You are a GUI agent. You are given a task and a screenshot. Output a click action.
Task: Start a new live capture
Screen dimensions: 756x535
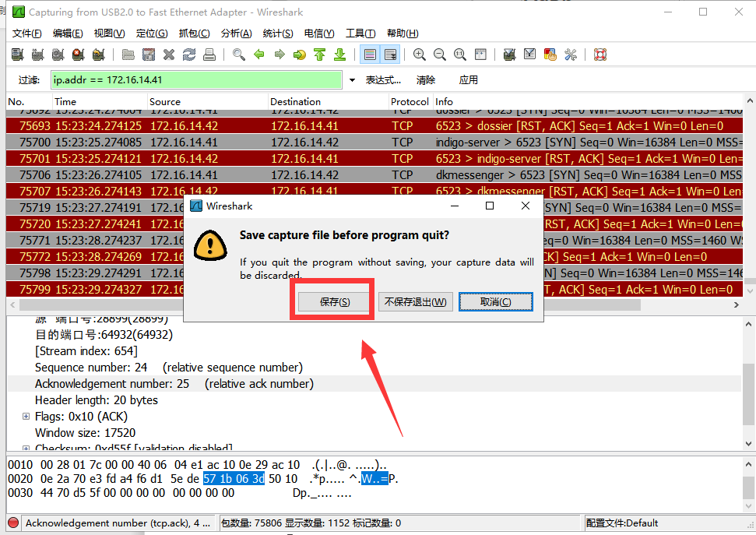pyautogui.click(x=58, y=55)
